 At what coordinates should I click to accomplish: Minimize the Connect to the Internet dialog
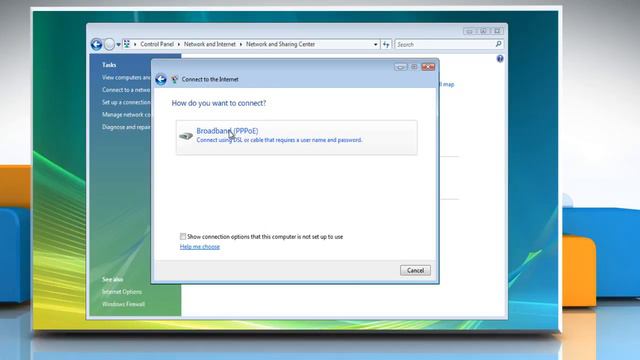[400, 67]
